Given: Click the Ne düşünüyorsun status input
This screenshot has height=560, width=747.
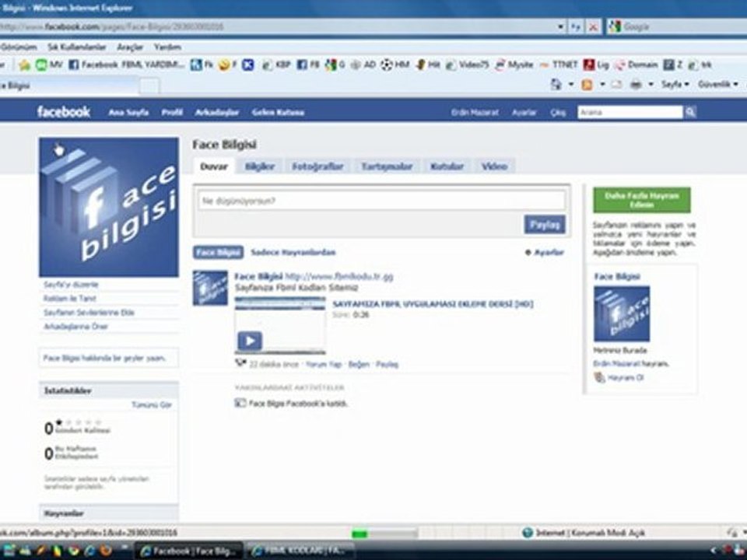Looking at the screenshot, I should click(381, 201).
